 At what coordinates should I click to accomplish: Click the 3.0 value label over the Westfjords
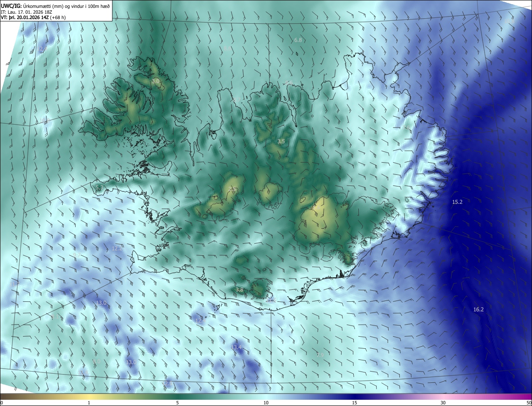pos(156,81)
